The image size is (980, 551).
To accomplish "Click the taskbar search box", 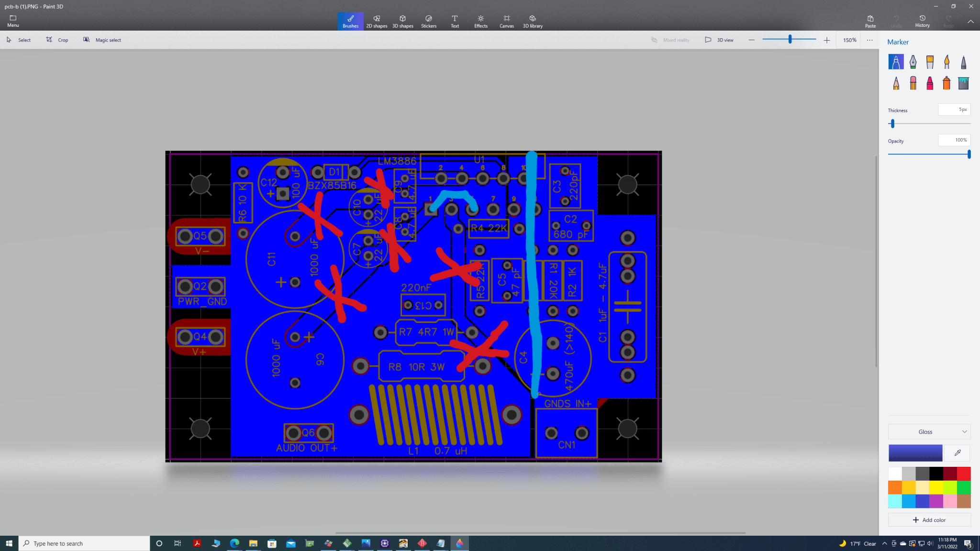I will coord(84,543).
